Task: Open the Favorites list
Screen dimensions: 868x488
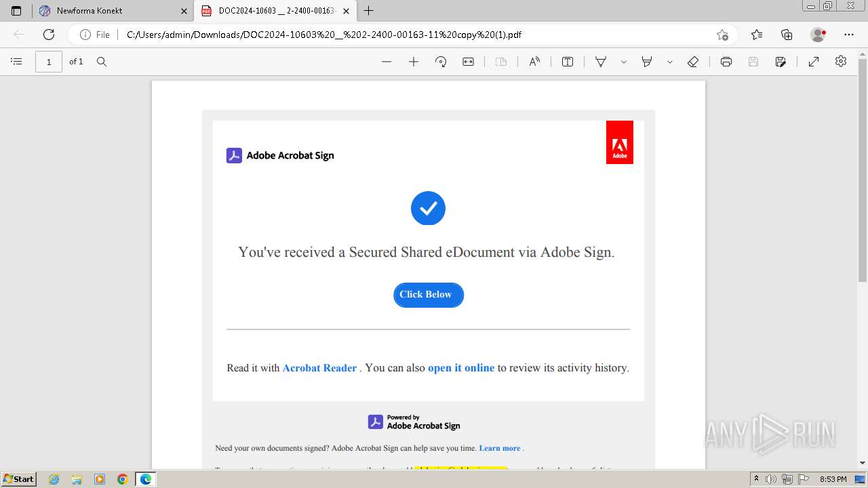Action: (757, 35)
